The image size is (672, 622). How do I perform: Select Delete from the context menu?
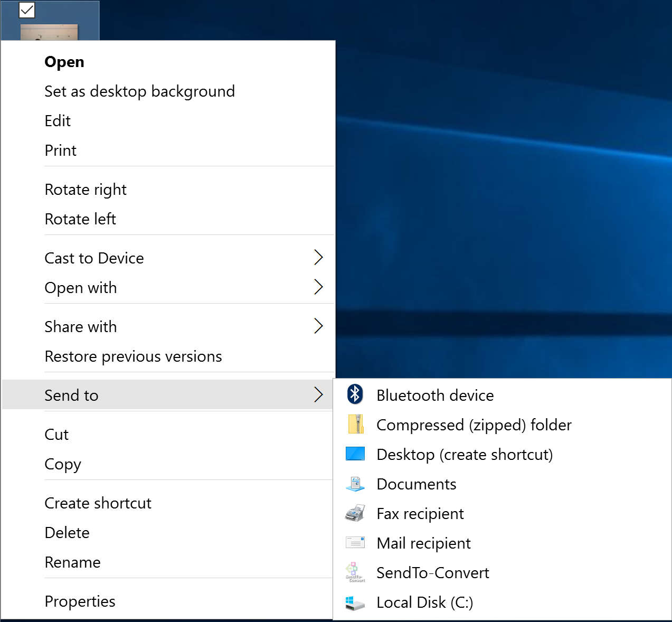click(x=67, y=533)
